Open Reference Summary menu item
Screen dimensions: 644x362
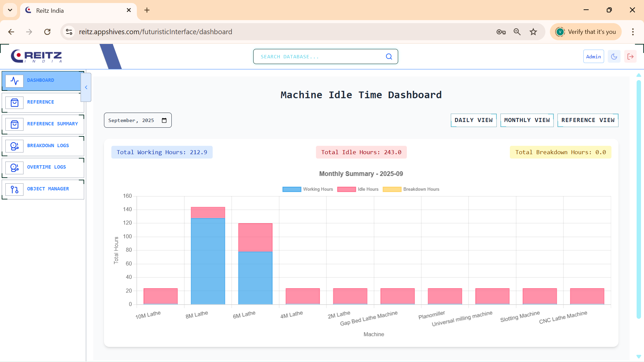[x=52, y=124]
